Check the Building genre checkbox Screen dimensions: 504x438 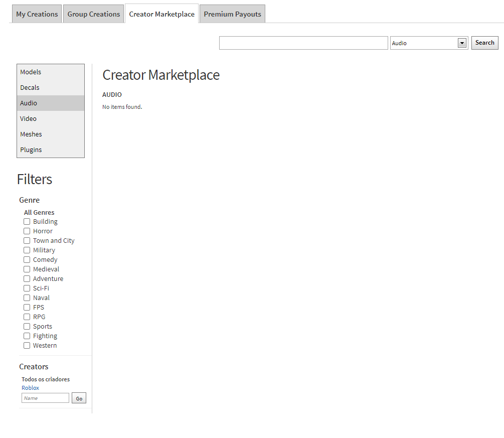pos(27,222)
